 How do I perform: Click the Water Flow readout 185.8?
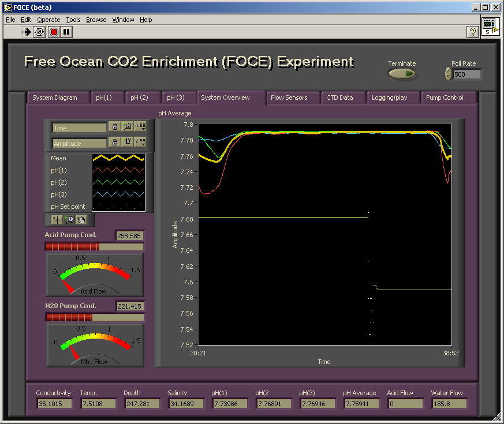(449, 404)
